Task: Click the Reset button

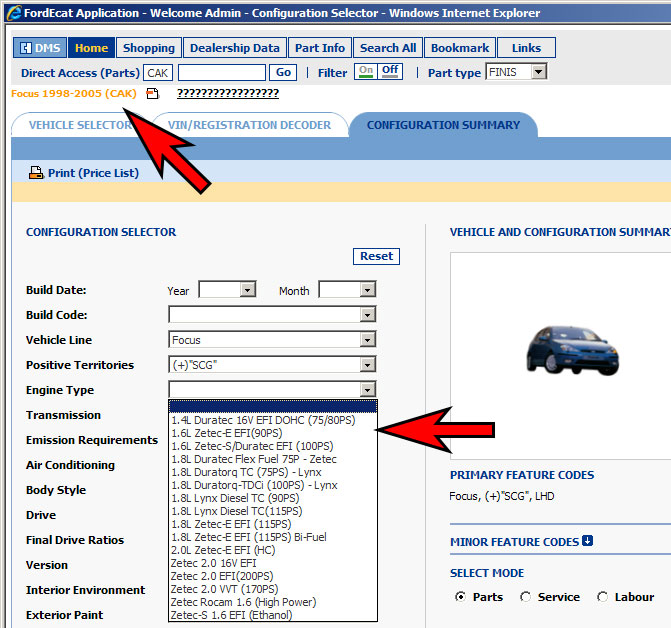Action: coord(376,256)
